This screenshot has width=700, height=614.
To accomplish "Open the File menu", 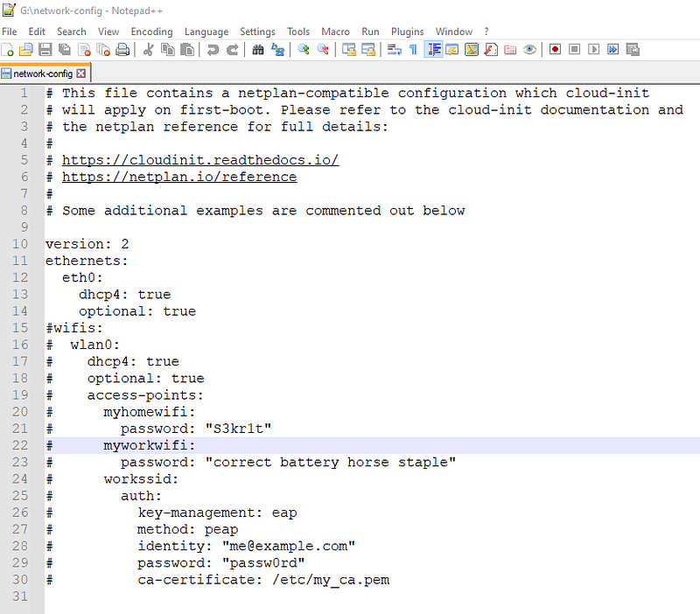I will pyautogui.click(x=10, y=31).
